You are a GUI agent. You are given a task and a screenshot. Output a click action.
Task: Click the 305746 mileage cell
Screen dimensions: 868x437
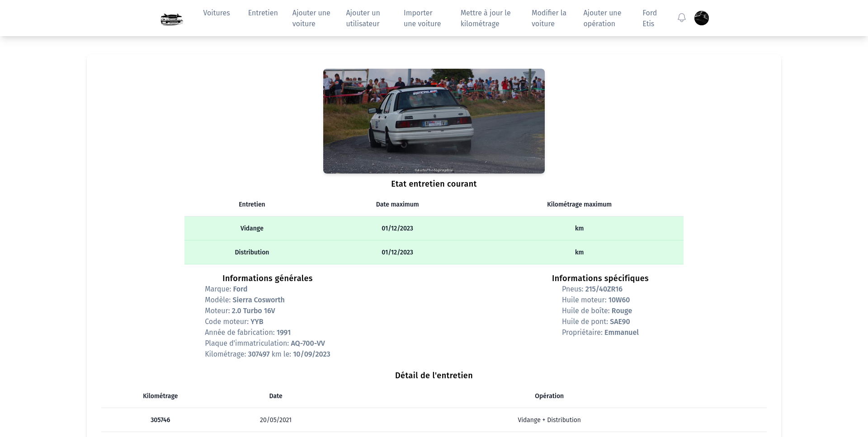coord(160,420)
